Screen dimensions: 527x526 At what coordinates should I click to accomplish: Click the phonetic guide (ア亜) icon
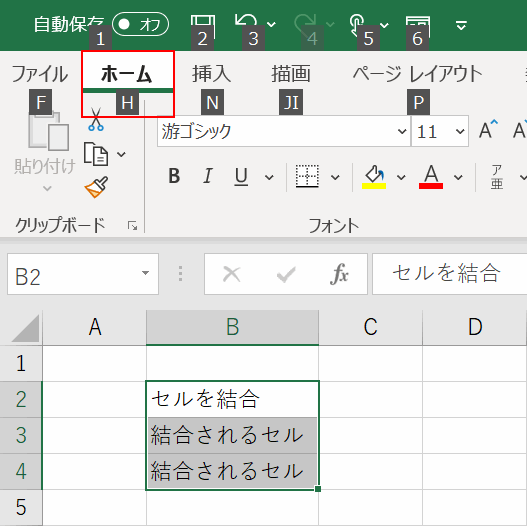coord(497,177)
